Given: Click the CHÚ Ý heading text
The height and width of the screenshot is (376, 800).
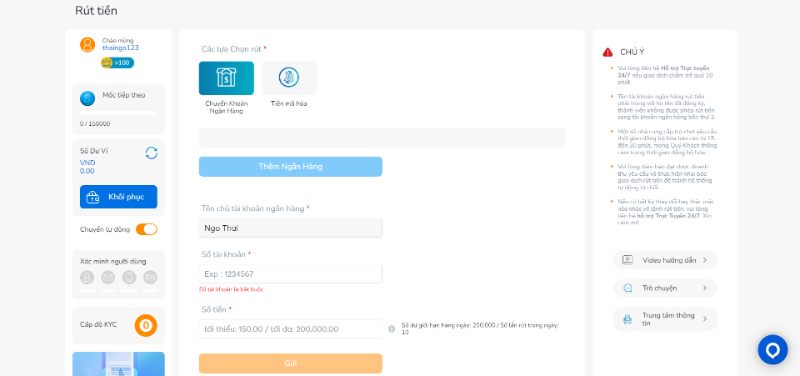Looking at the screenshot, I should [632, 52].
